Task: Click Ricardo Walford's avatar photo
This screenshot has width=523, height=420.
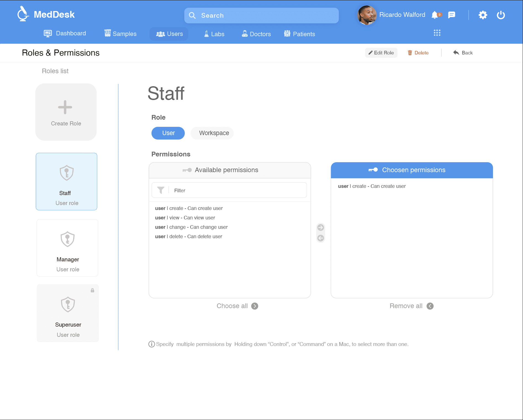Action: pos(367,15)
